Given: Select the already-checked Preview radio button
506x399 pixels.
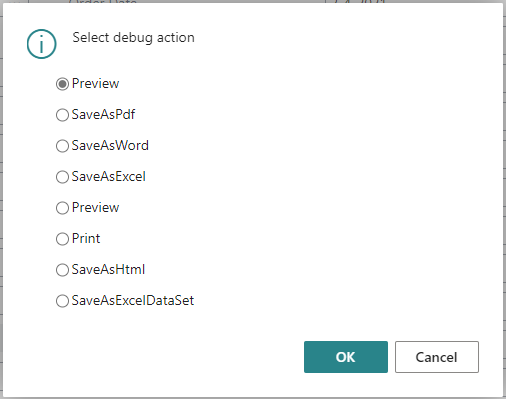Looking at the screenshot, I should tap(62, 84).
